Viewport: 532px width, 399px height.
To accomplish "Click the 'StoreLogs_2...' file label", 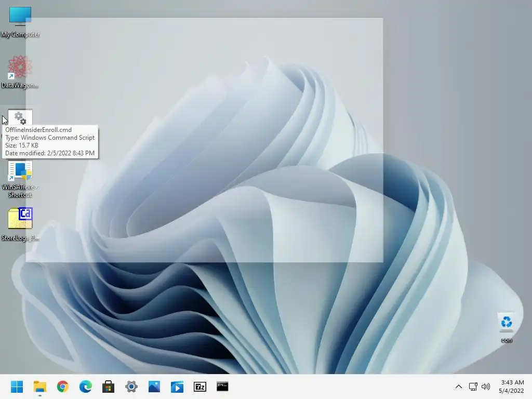I will point(20,238).
